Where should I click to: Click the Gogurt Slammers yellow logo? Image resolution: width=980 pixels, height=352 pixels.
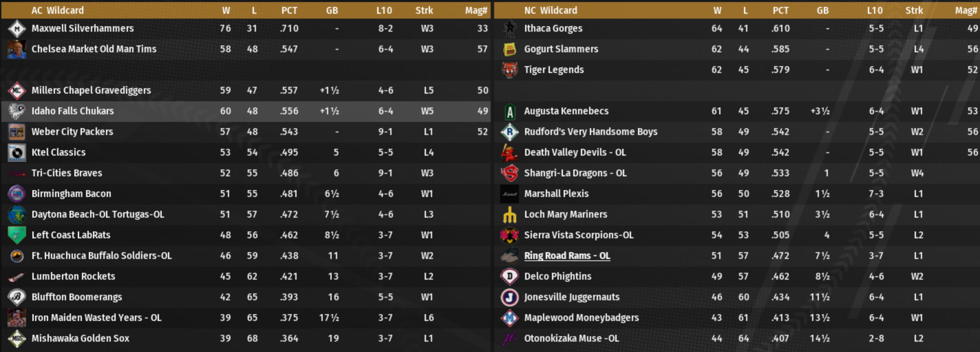pyautogui.click(x=509, y=50)
